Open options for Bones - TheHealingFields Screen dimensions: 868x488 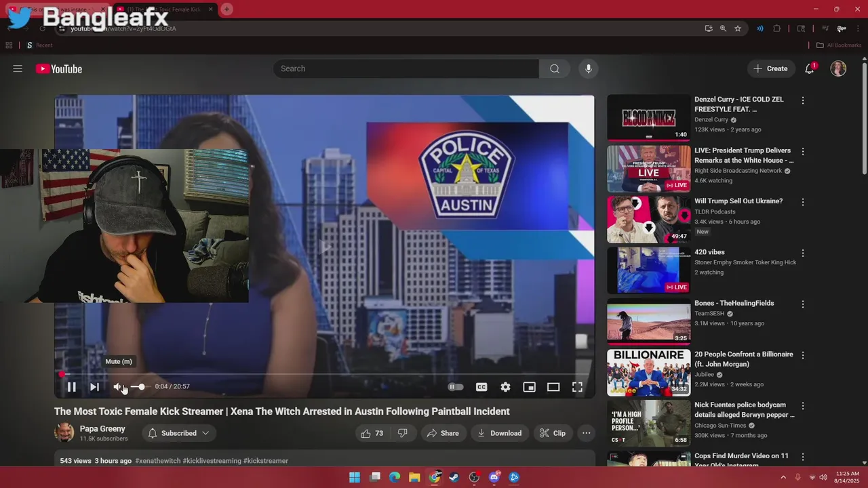tap(803, 304)
